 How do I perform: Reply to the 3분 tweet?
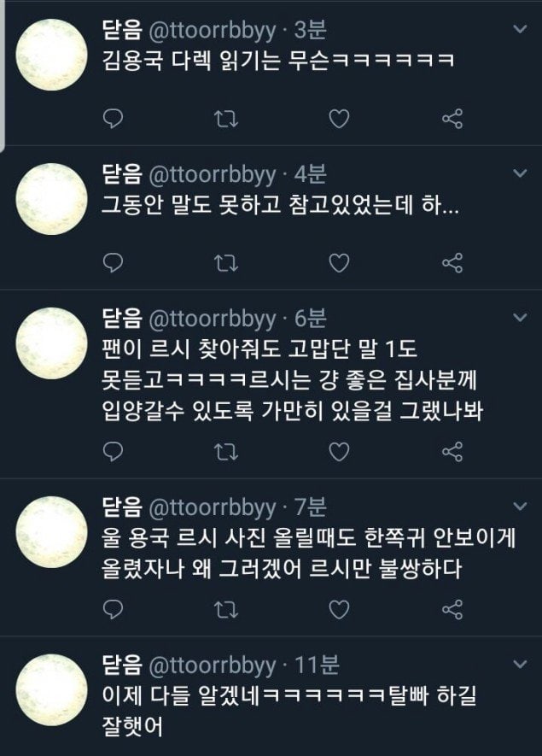tap(113, 120)
